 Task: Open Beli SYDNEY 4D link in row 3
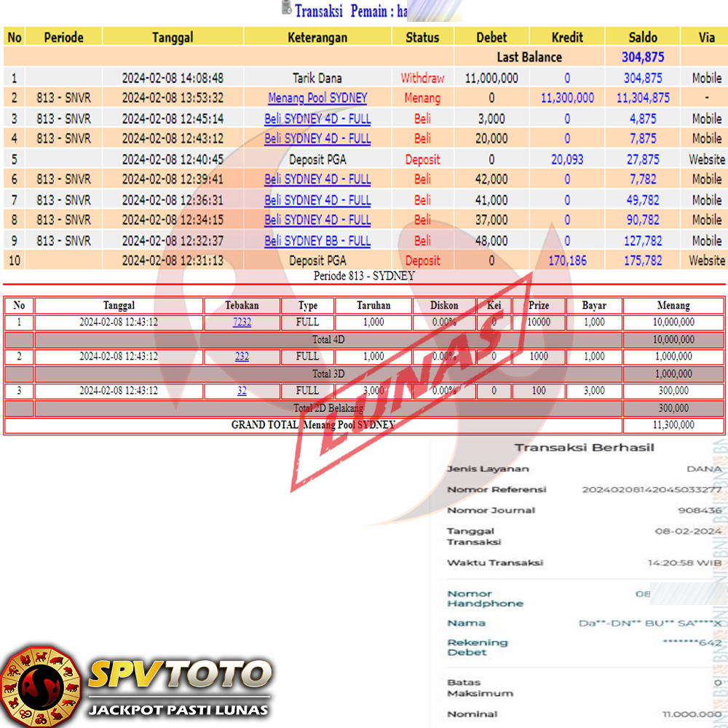click(x=317, y=118)
